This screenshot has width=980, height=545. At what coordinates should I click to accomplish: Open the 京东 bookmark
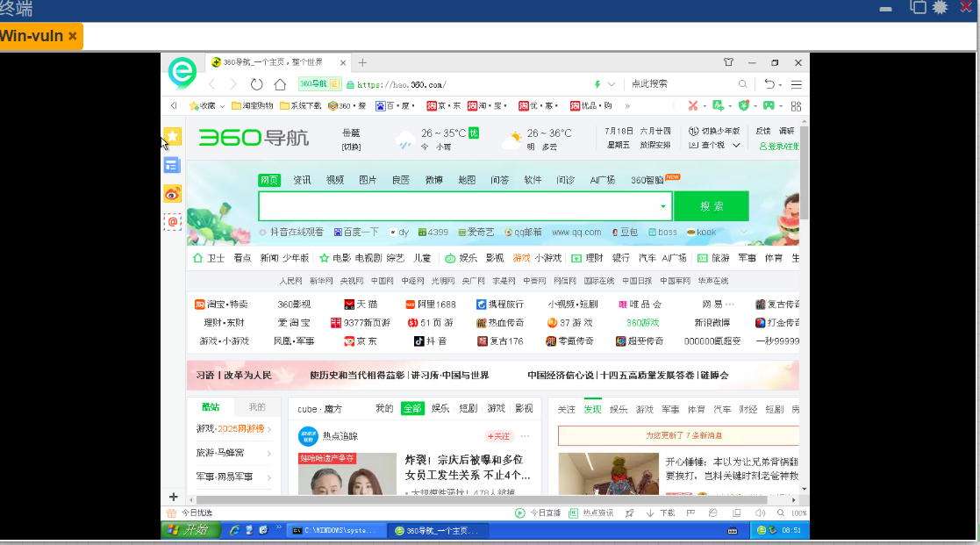444,105
